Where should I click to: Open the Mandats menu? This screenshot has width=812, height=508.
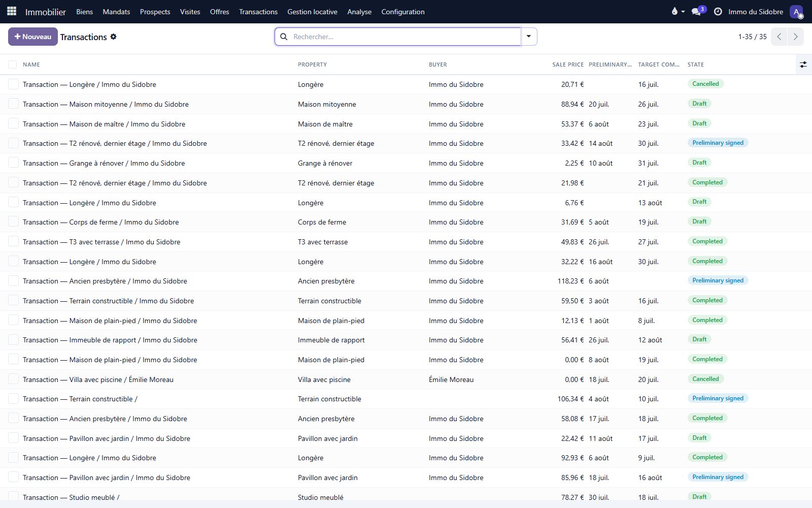click(116, 12)
